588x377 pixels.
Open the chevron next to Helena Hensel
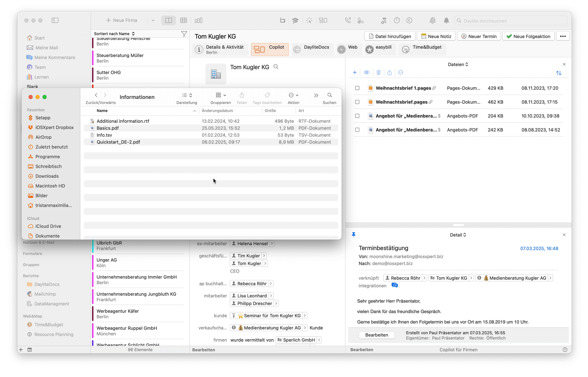tap(272, 243)
